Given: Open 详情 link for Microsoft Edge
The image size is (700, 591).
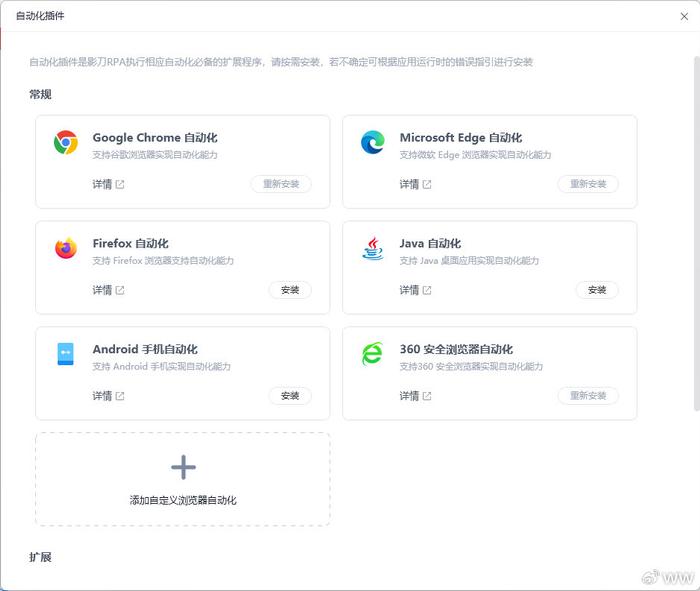Looking at the screenshot, I should coord(409,184).
